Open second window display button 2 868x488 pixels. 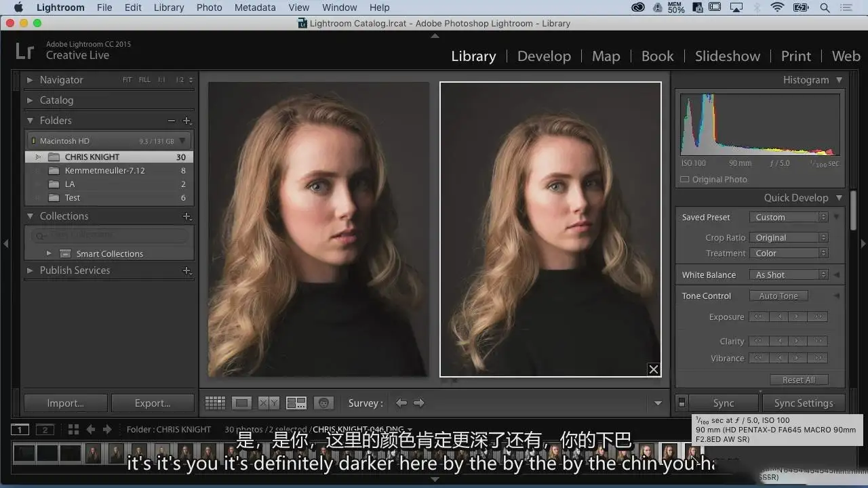click(45, 429)
